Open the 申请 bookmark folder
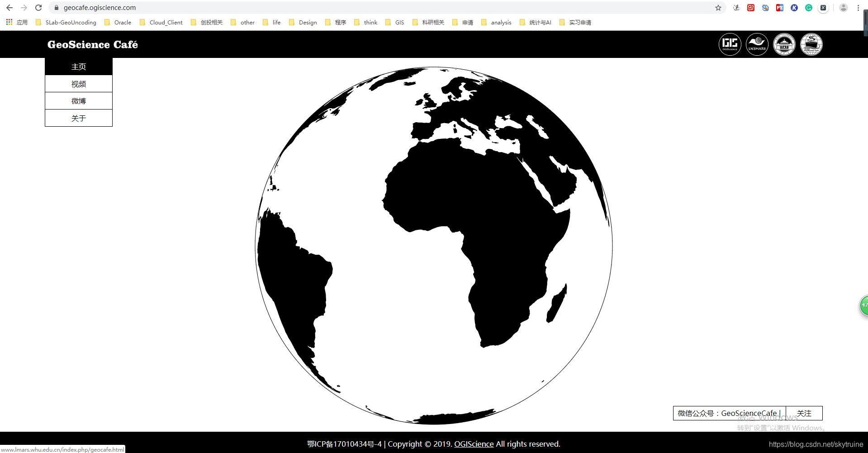 pos(463,22)
